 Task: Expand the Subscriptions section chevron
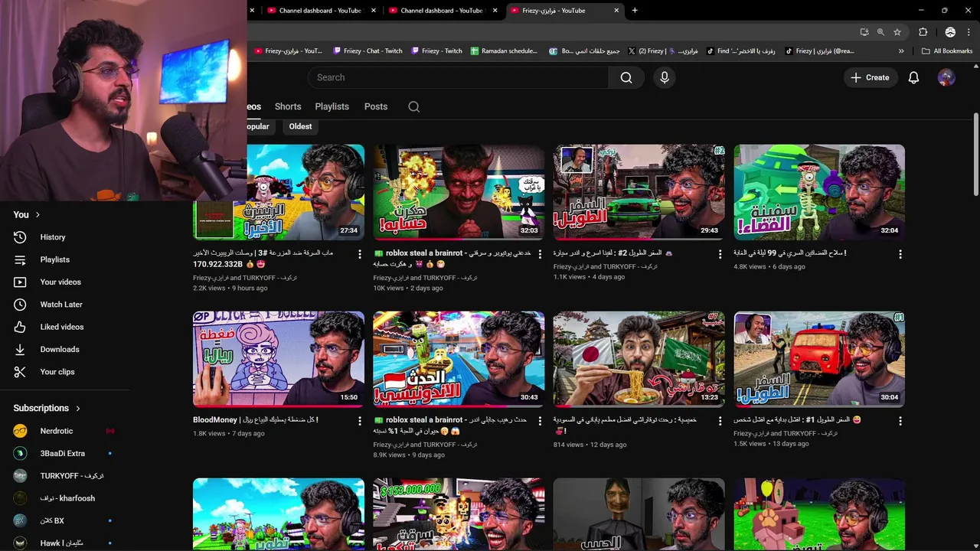coord(78,409)
